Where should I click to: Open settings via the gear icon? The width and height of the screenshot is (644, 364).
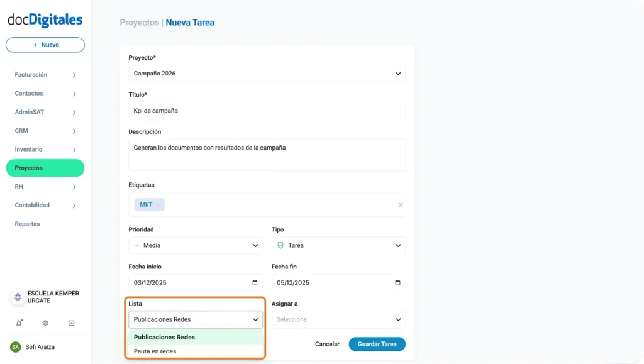tap(45, 323)
